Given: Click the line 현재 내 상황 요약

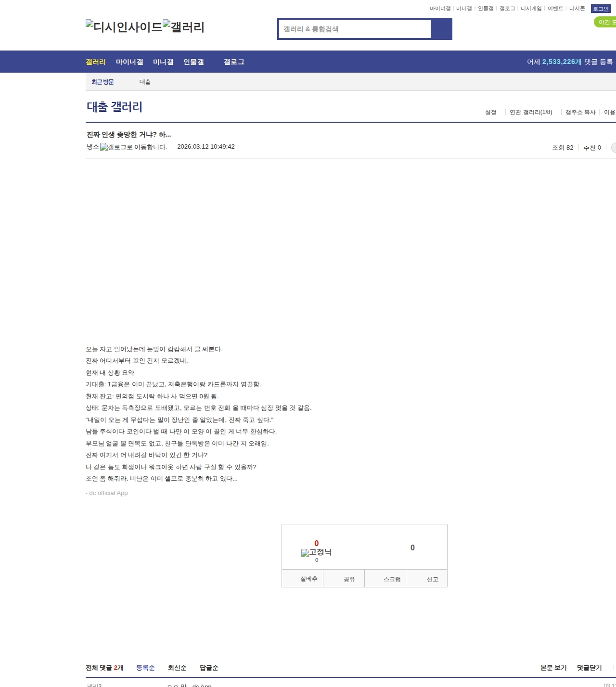Looking at the screenshot, I should (110, 373).
